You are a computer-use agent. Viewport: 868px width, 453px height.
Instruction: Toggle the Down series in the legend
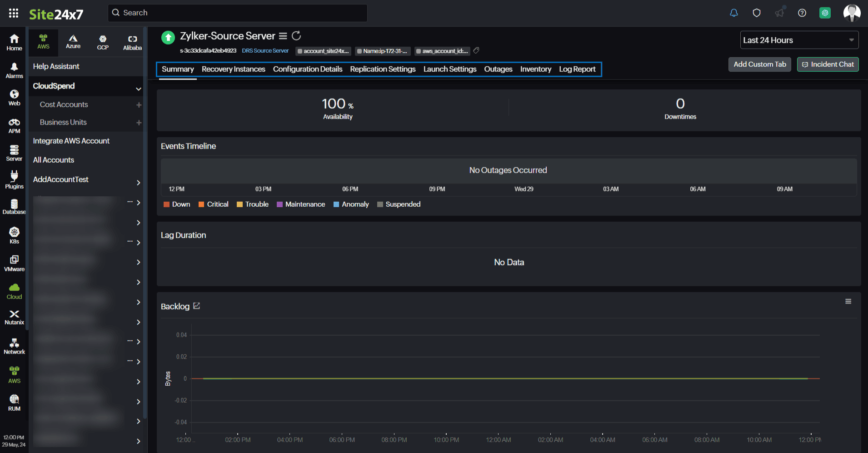point(176,204)
